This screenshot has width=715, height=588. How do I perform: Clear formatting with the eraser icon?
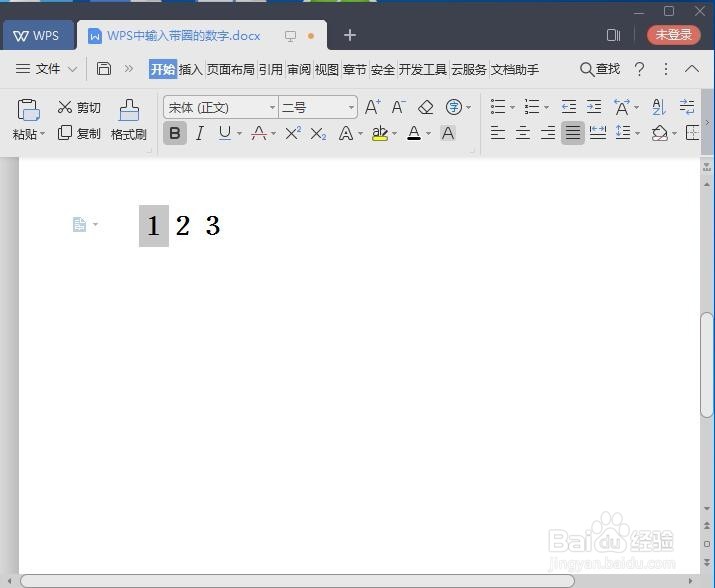[425, 107]
